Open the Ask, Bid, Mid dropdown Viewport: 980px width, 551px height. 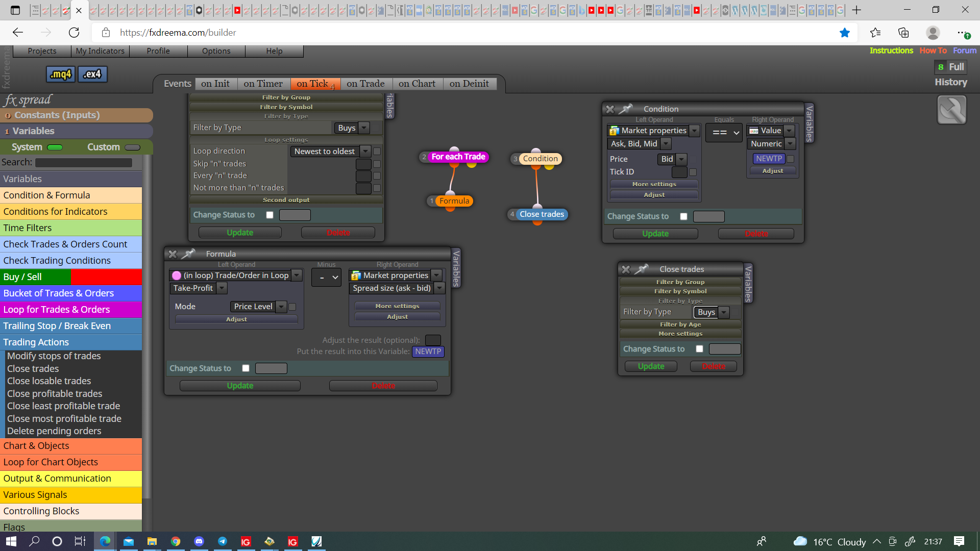pos(639,144)
